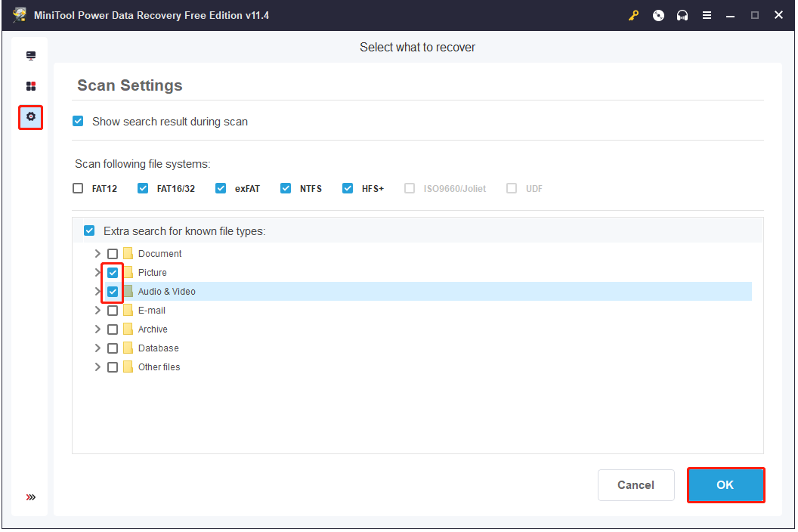Uncheck the exFAT checkbox

coord(221,188)
